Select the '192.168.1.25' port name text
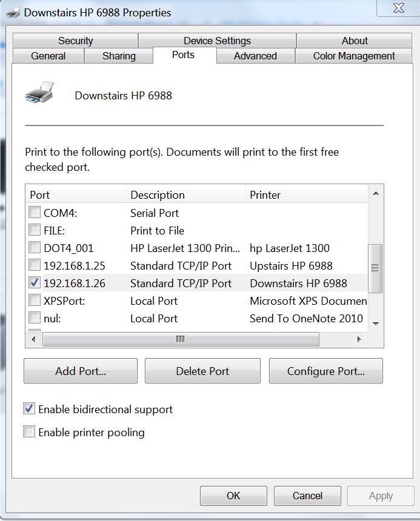The width and height of the screenshot is (420, 521). click(75, 265)
